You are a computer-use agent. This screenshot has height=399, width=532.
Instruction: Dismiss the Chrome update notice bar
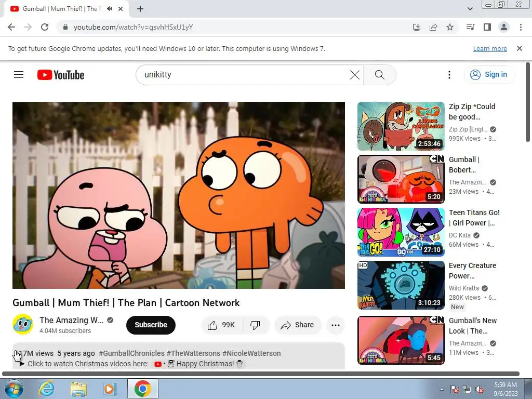pyautogui.click(x=520, y=48)
